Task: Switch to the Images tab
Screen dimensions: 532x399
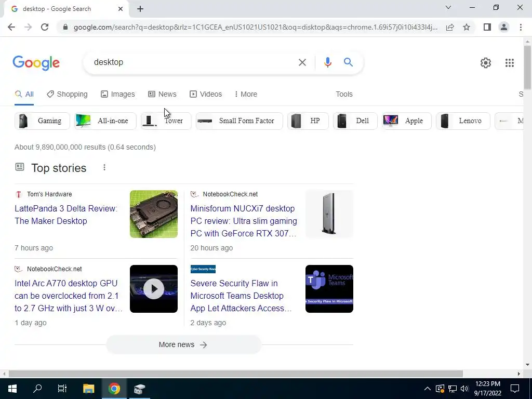Action: click(118, 94)
